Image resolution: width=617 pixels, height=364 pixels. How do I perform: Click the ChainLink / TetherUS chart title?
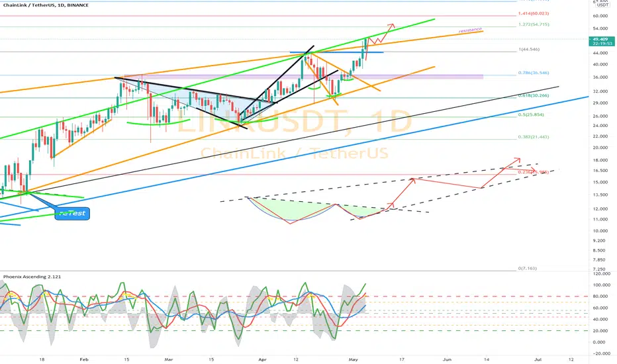tap(46, 5)
